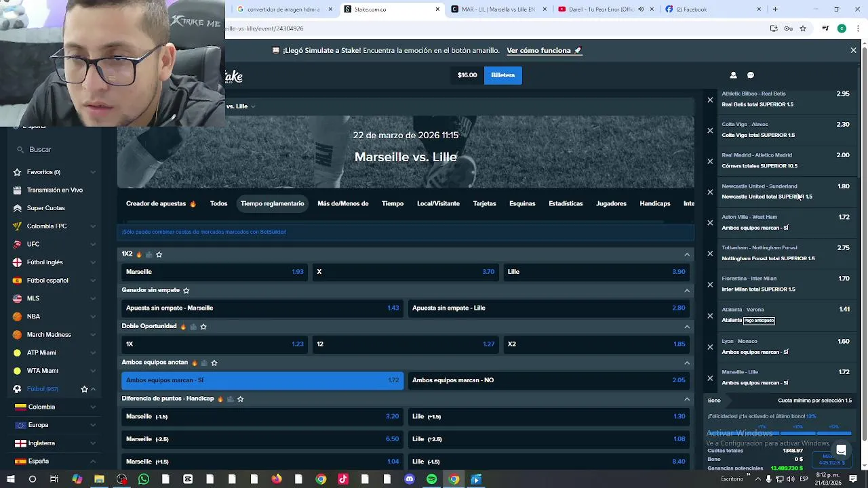868x488 pixels.
Task: Open the support chat widget button
Action: coord(841,450)
